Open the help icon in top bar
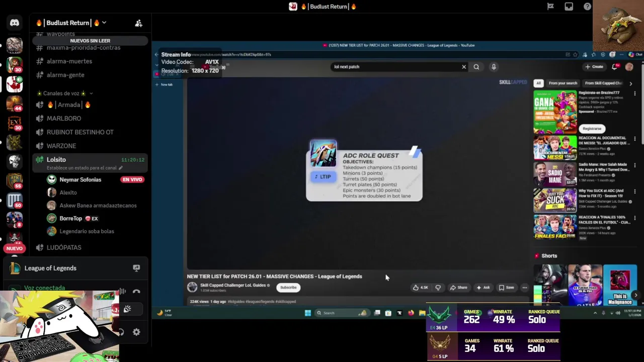The height and width of the screenshot is (362, 644). click(587, 7)
